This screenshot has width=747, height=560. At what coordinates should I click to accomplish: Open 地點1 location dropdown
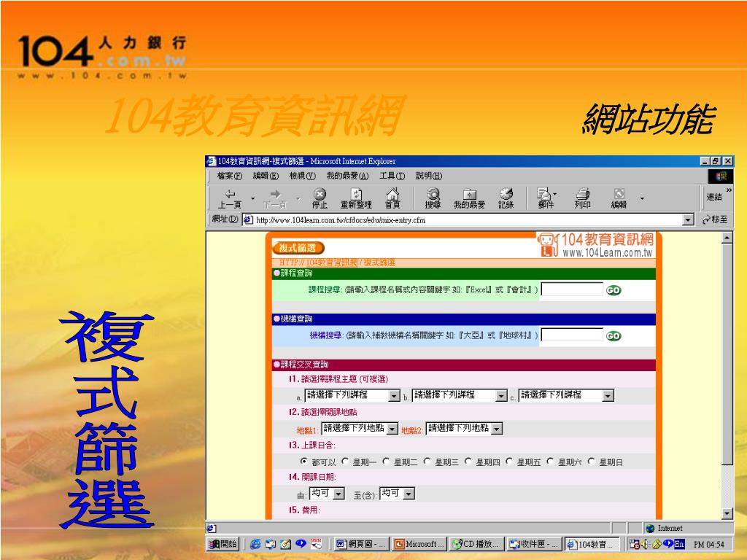click(x=359, y=429)
